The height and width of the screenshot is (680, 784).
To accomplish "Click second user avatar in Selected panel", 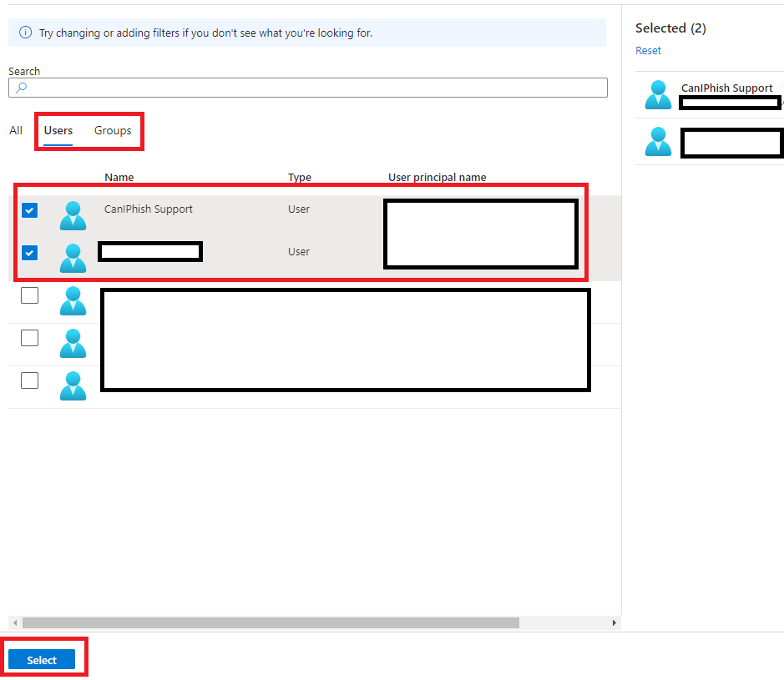I will pos(658,142).
